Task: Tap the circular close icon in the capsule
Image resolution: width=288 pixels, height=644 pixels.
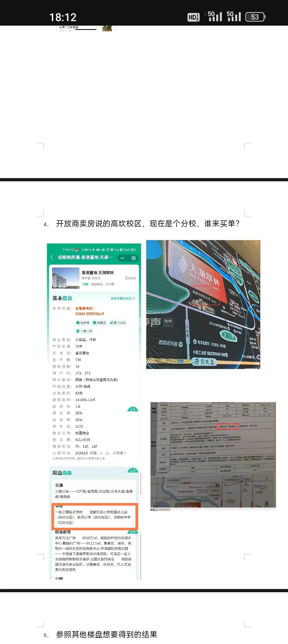Action: point(134,258)
